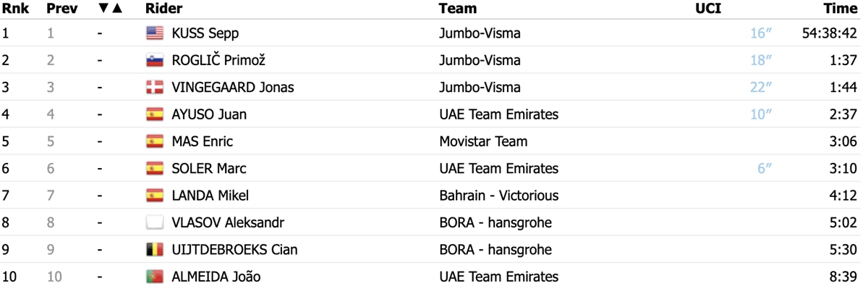This screenshot has height=289, width=868.
Task: Click the Portugal flag next to Almeida
Action: tap(155, 277)
